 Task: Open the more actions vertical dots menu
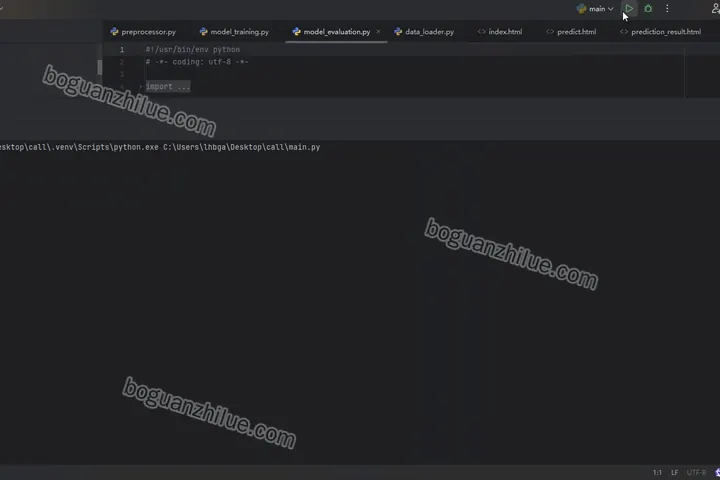coord(667,8)
